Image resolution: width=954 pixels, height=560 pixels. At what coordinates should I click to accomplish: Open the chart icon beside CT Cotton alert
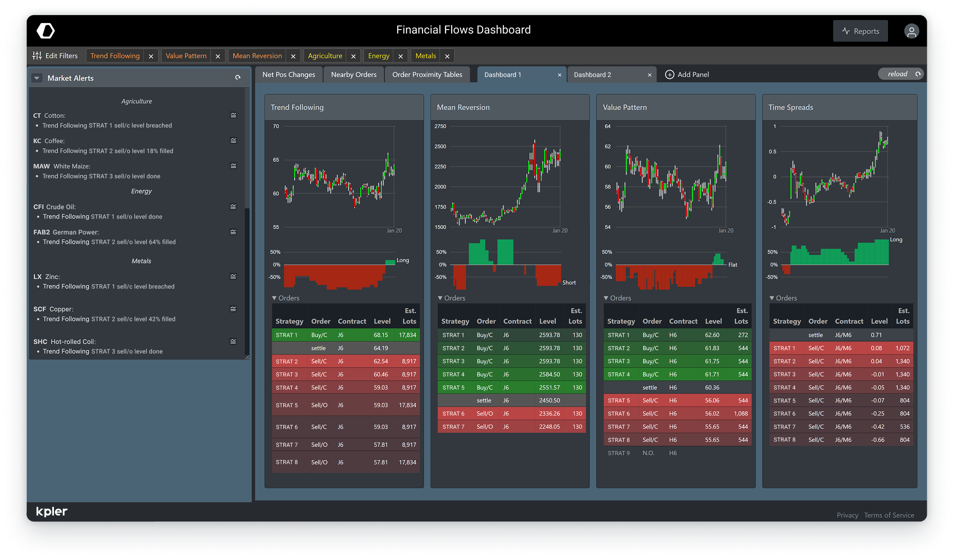pyautogui.click(x=233, y=115)
